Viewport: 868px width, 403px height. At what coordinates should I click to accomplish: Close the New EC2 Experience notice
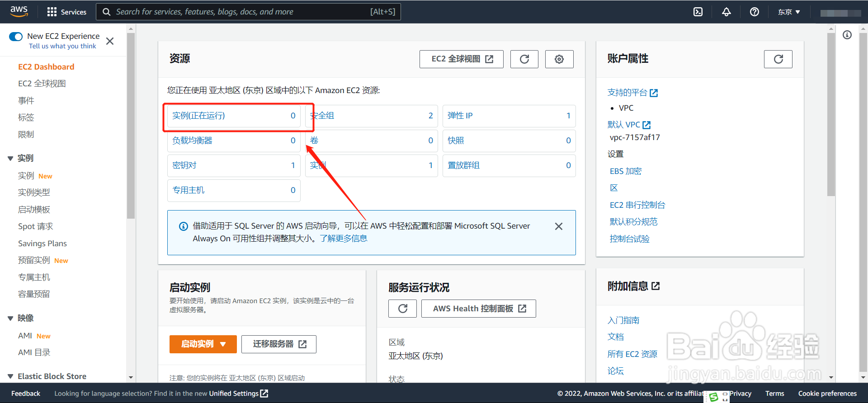(x=110, y=41)
